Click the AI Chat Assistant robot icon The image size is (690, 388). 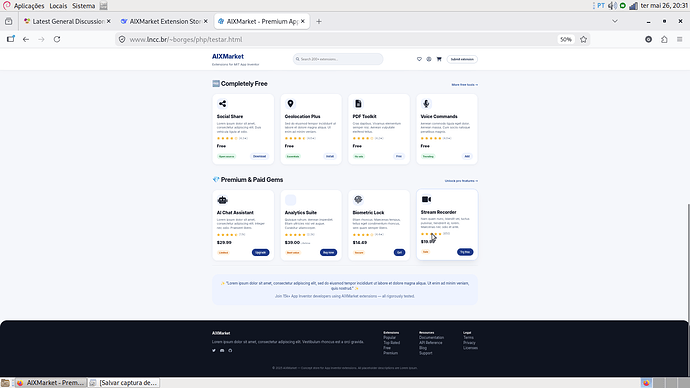[223, 200]
